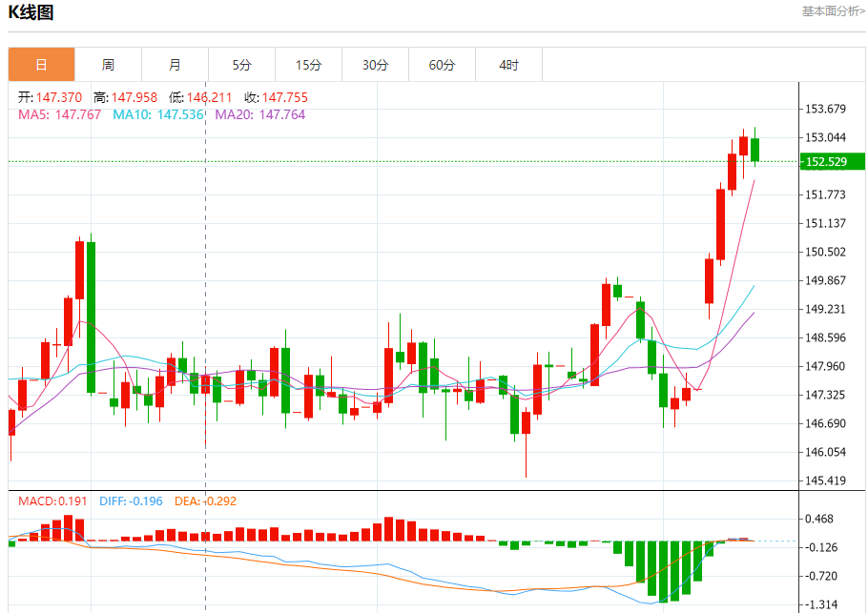Click the DEA:-0.292 indicator label
868x613 pixels.
point(205,501)
